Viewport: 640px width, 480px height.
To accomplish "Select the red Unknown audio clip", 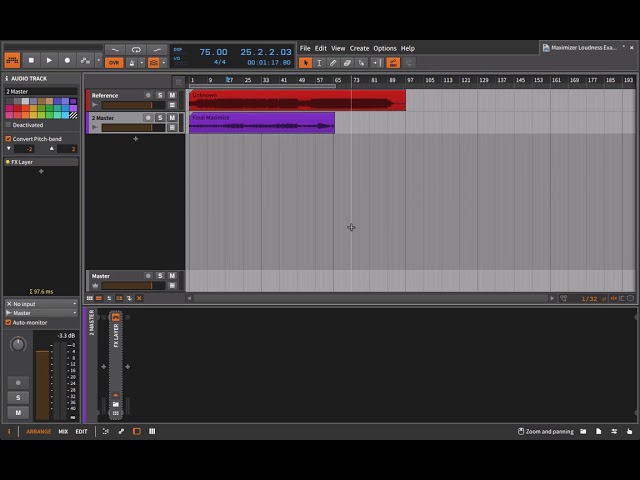I will coord(297,100).
